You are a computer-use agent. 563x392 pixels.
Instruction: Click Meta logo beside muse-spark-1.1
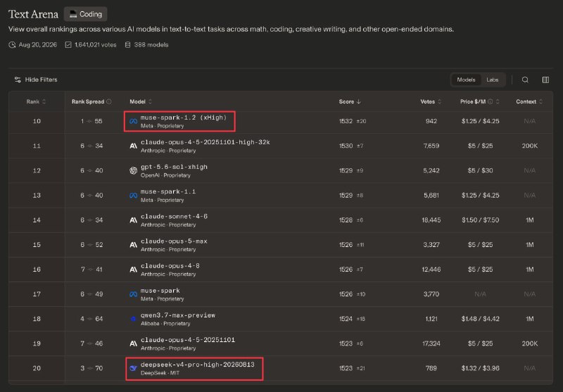(x=133, y=196)
